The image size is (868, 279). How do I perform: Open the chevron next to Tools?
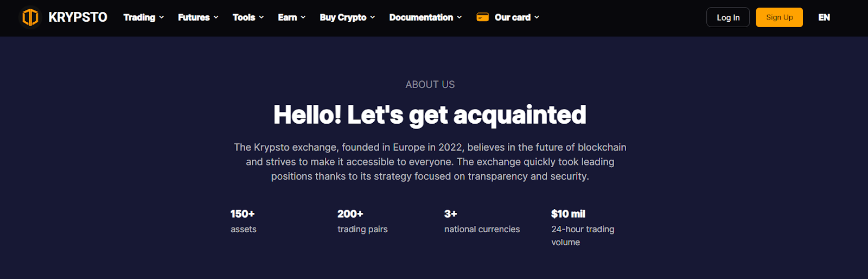point(261,17)
